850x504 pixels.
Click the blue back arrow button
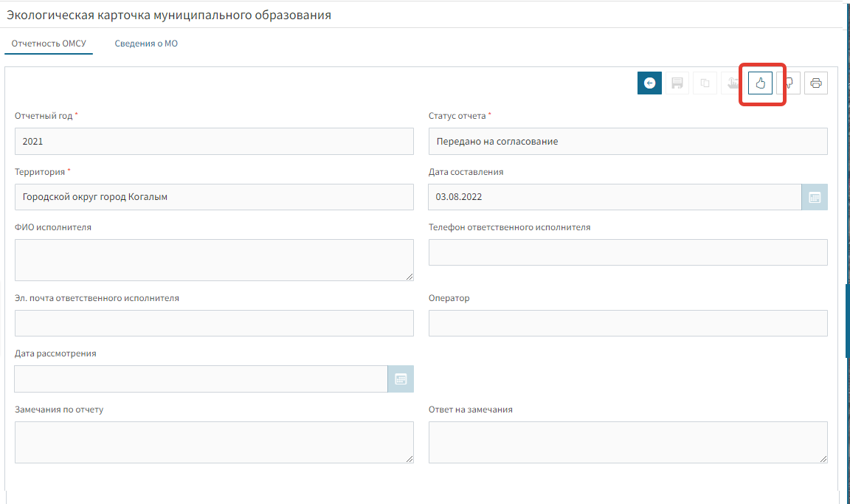coord(649,83)
